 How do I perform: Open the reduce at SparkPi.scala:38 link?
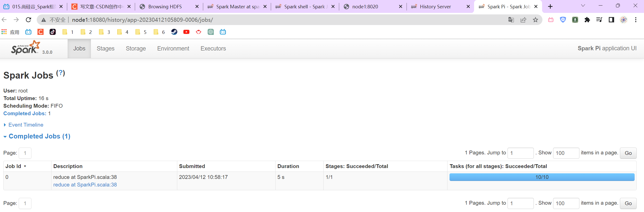[x=85, y=185]
